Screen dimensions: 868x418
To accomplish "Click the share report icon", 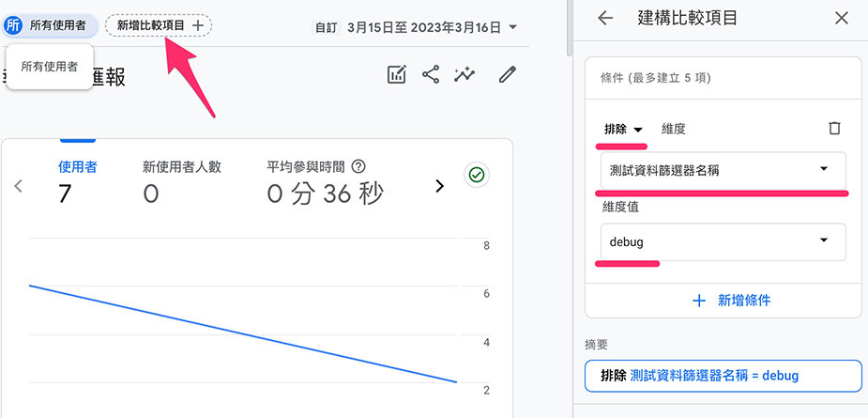I will [x=430, y=74].
